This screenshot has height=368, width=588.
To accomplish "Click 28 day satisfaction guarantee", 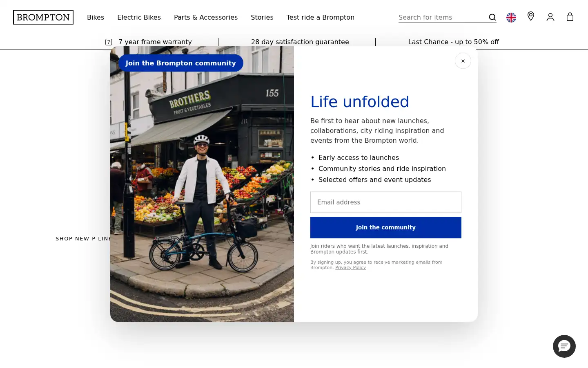I will 300,42.
